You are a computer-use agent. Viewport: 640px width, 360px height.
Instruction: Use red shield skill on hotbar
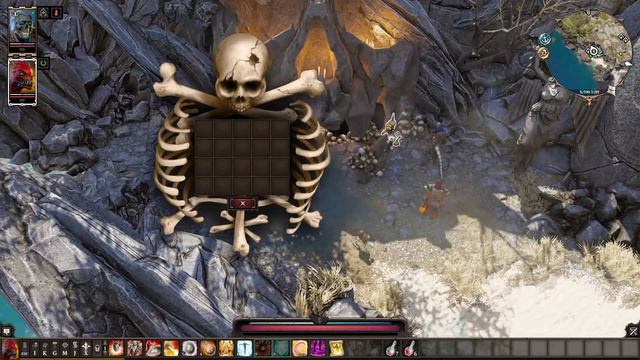coord(116,349)
